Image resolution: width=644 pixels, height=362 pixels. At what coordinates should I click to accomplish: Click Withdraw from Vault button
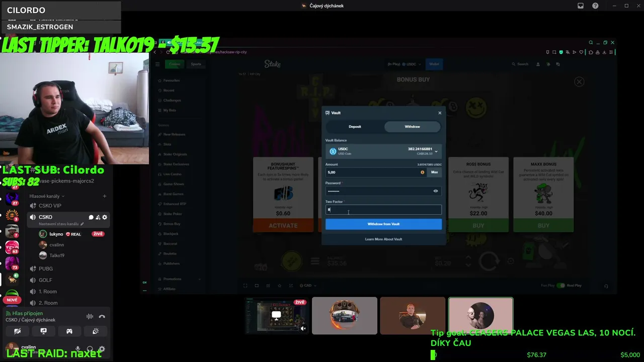point(383,224)
